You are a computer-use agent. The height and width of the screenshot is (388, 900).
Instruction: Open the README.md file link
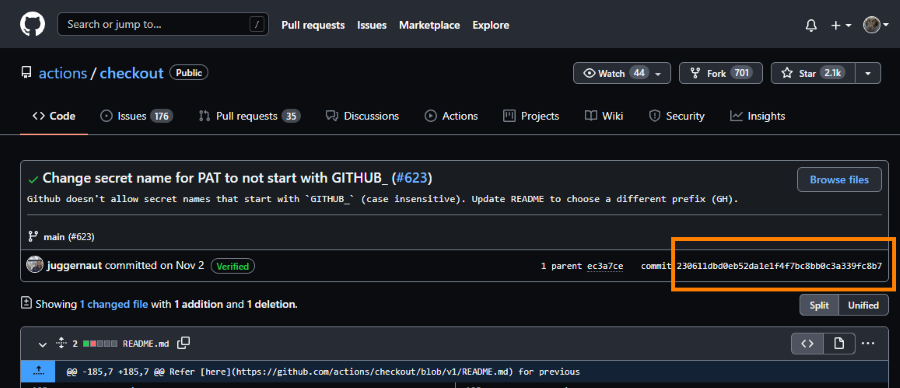146,344
